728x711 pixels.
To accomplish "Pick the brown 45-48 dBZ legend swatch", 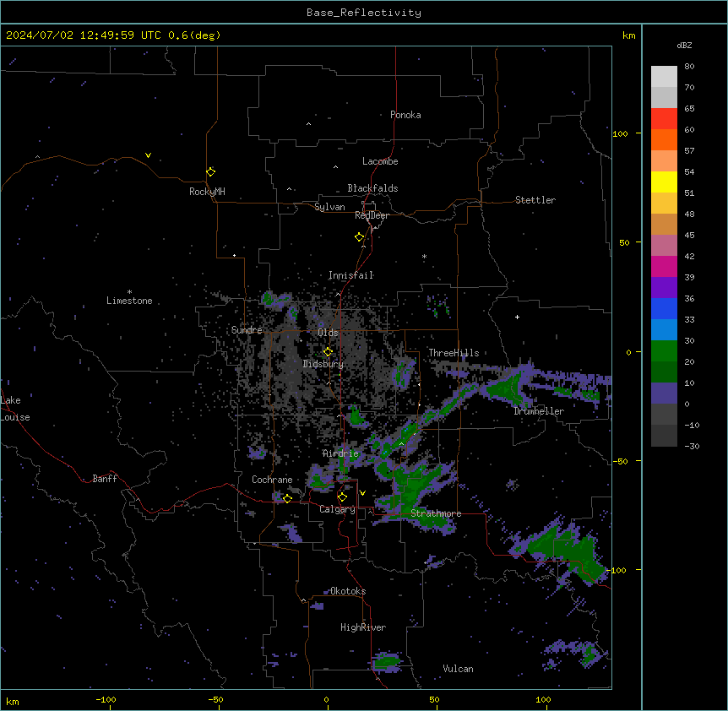I will click(x=664, y=224).
